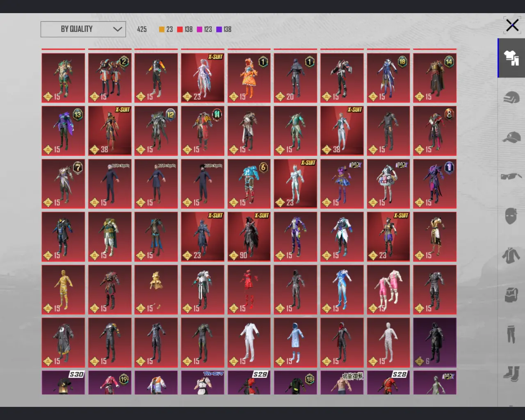Select the white X-SUIT priced 38
Image resolution: width=525 pixels, height=420 pixels.
pyautogui.click(x=342, y=131)
